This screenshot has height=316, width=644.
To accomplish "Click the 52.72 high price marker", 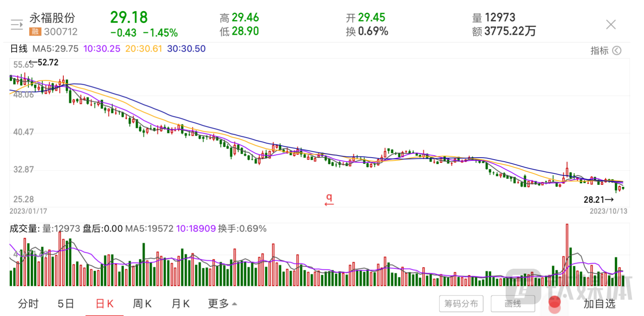I will [x=44, y=63].
